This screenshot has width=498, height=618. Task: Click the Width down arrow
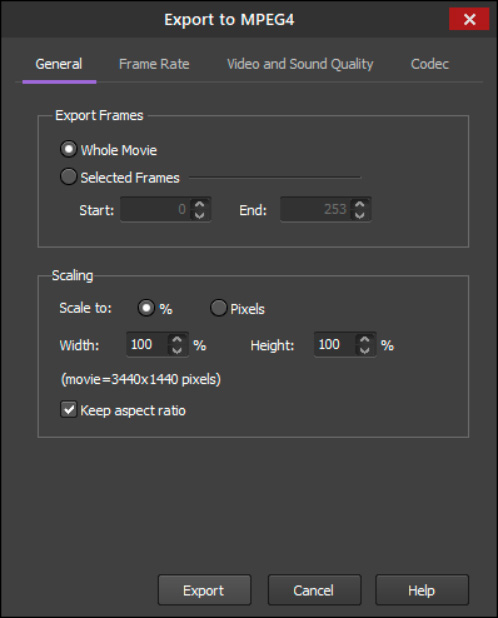[x=177, y=350]
